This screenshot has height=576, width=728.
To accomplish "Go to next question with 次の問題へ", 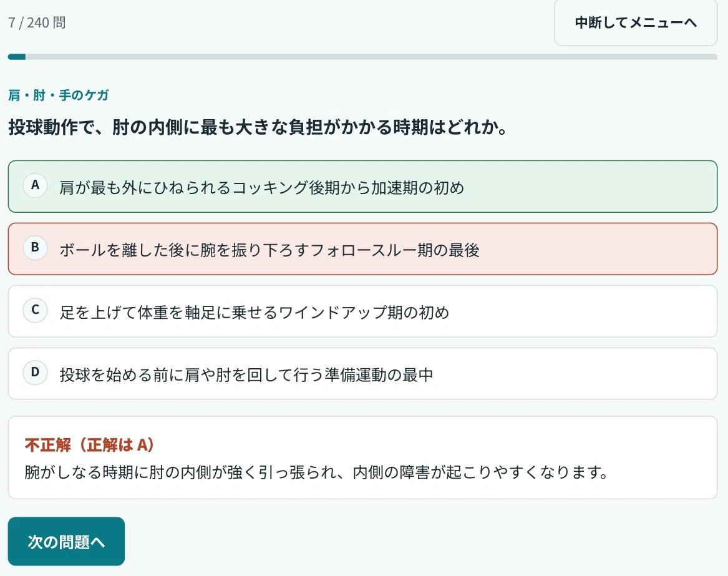I will tap(66, 541).
